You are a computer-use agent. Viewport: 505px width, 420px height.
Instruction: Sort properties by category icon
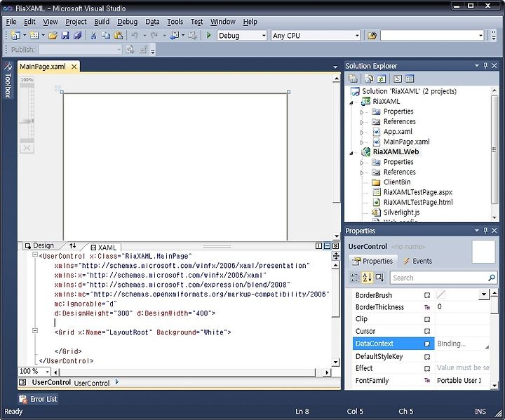(355, 278)
